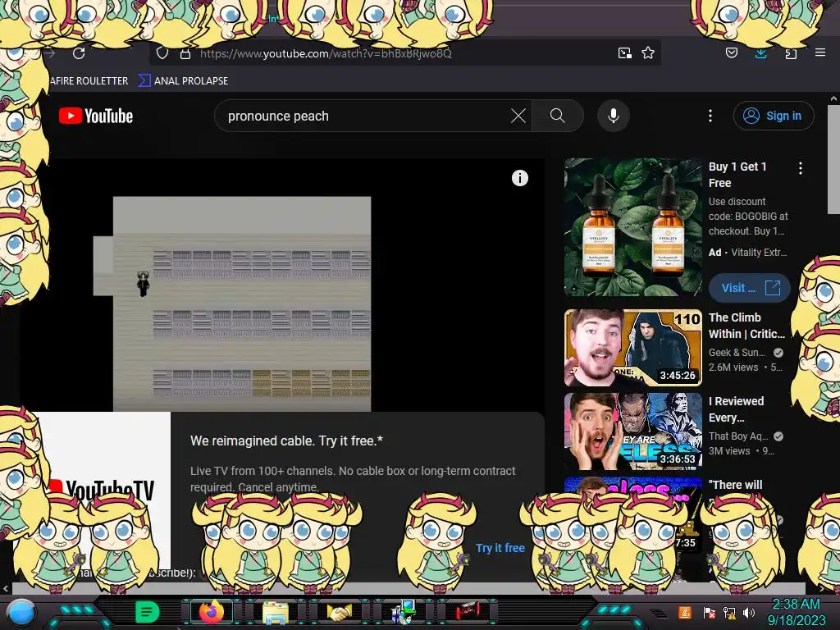Click the That Boy Aq channel name
The width and height of the screenshot is (840, 630).
[x=737, y=436]
